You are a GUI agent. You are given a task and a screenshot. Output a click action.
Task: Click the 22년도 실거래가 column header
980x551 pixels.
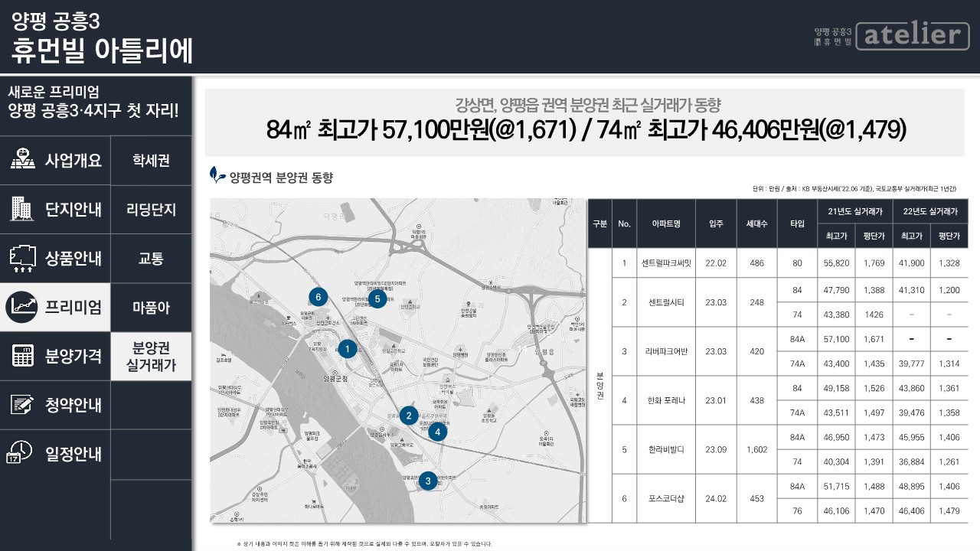(931, 211)
